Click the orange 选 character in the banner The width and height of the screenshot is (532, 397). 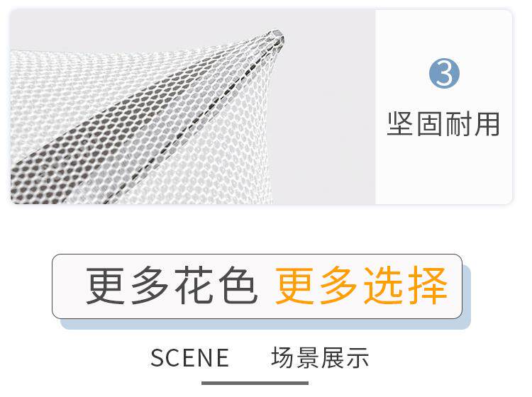click(383, 286)
